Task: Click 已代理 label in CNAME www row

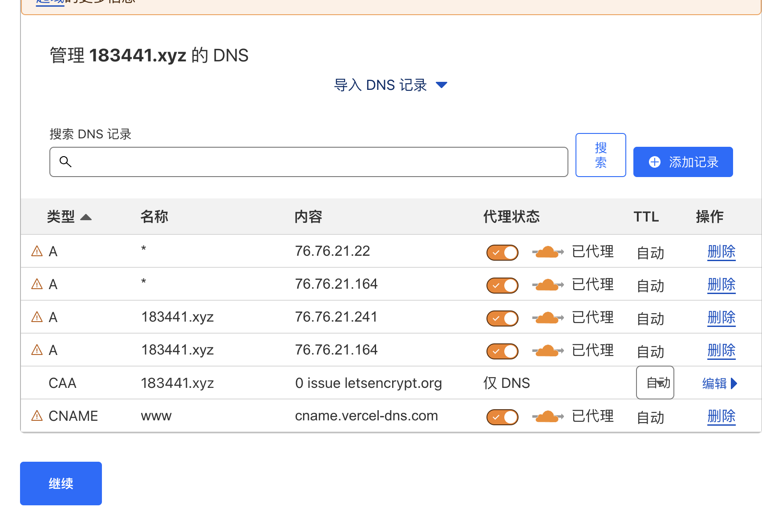Action: pyautogui.click(x=592, y=416)
